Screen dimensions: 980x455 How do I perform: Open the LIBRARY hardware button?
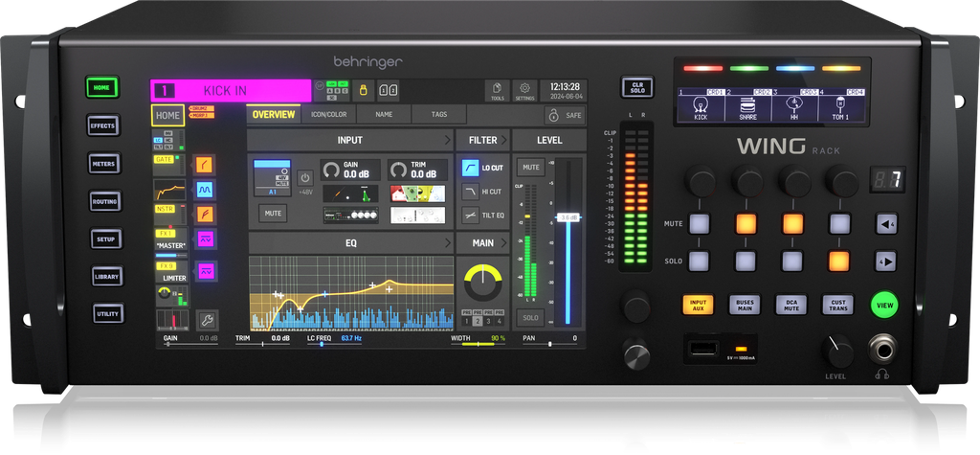pos(107,276)
